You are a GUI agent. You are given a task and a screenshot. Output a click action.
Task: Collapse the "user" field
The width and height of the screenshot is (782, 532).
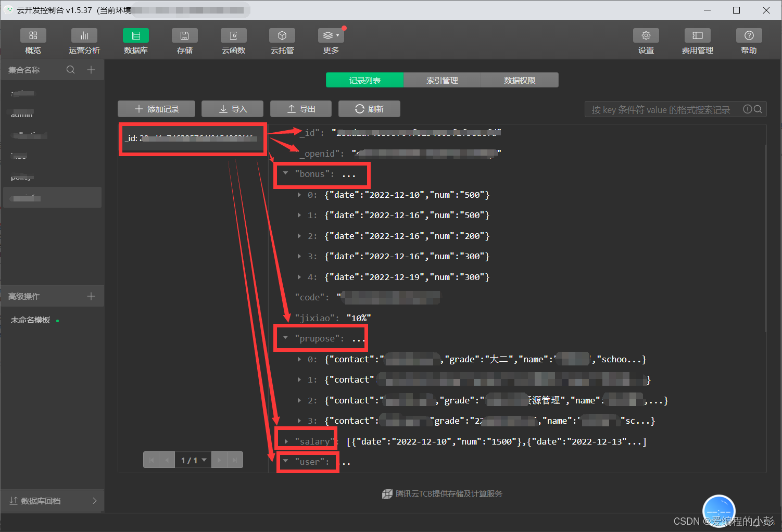285,461
